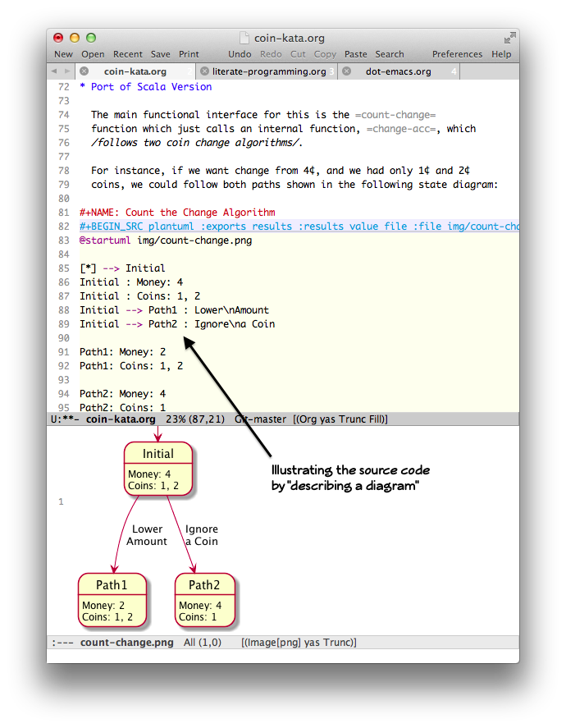Click the '[*] --> Initial' line

(122, 268)
